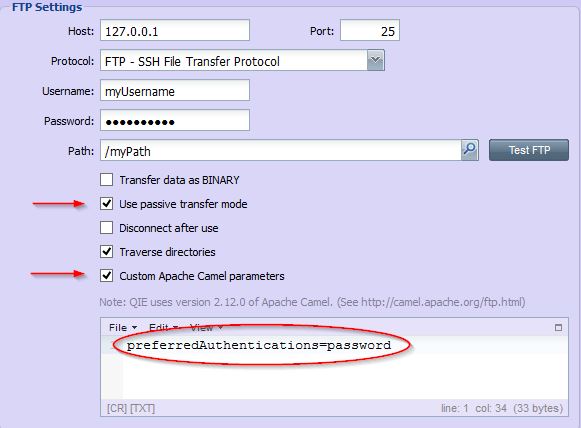Uncheck Use passive transfer mode
Screen dimensions: 581x428
(x=107, y=204)
